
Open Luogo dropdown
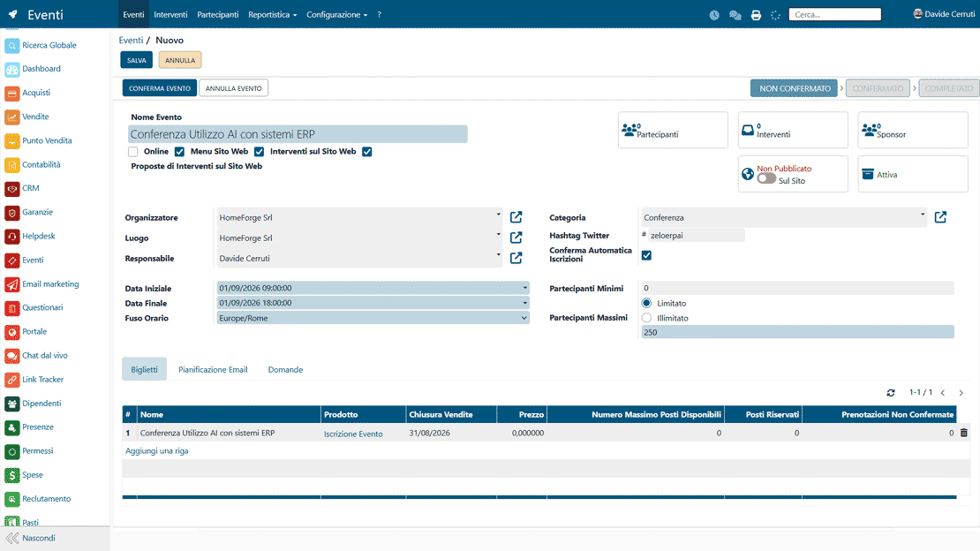(x=498, y=235)
